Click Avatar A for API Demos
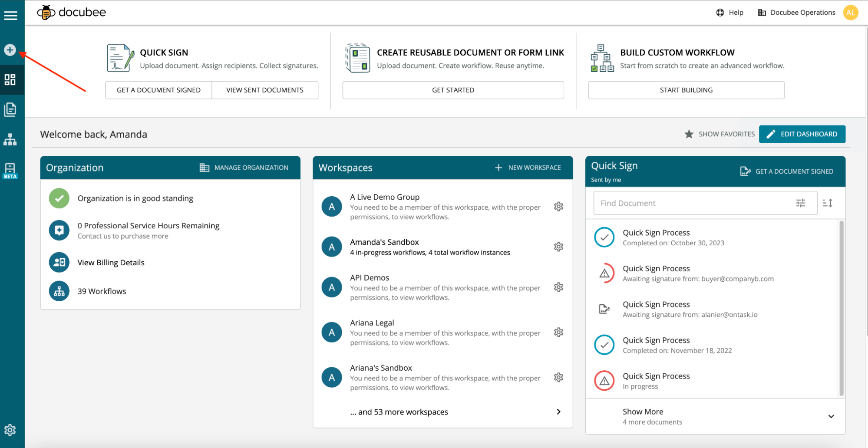The height and width of the screenshot is (448, 868). [x=332, y=287]
